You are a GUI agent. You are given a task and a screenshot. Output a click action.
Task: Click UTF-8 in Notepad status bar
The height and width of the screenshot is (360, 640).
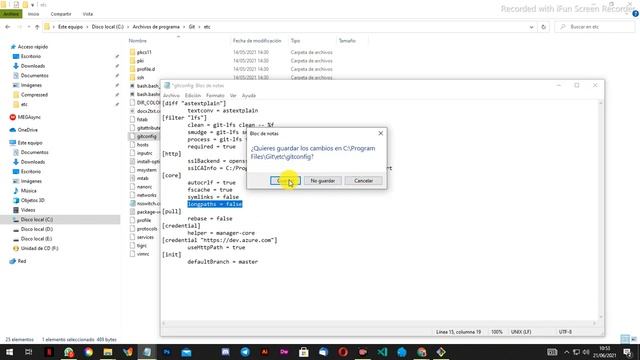point(565,332)
